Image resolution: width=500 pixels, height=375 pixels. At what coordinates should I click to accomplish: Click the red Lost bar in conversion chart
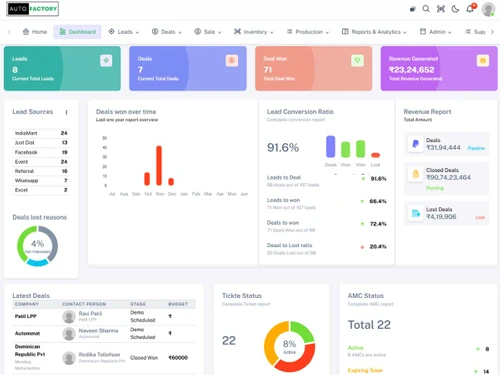[375, 155]
